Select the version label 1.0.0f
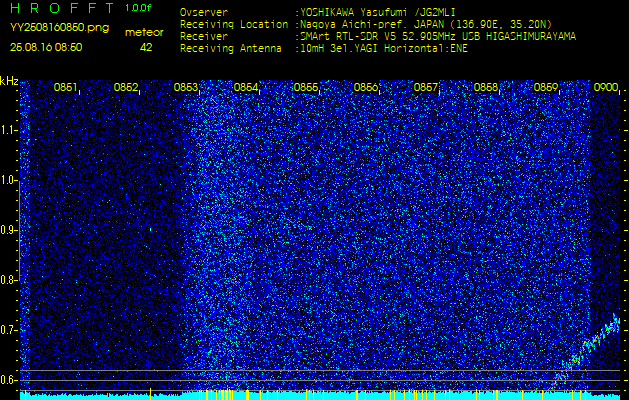 [x=138, y=8]
